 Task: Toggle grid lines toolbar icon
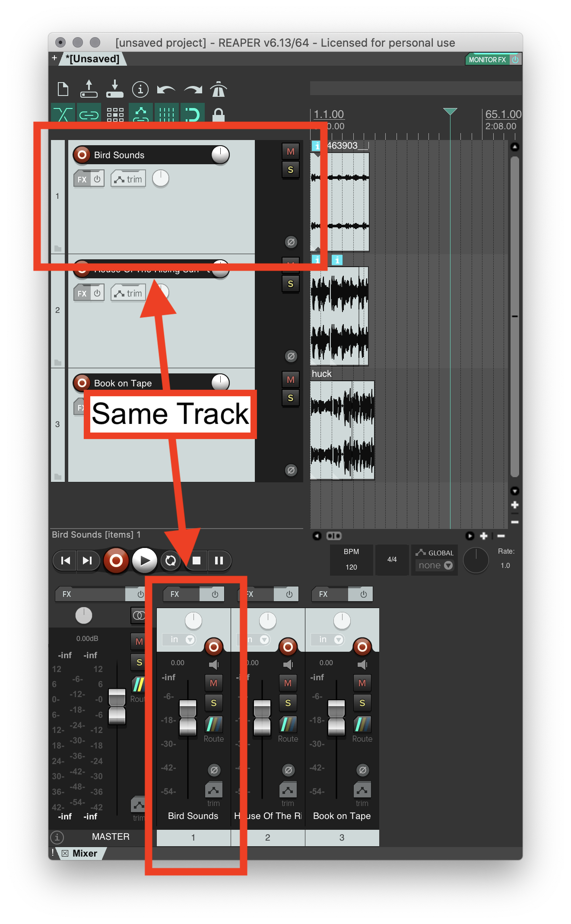167,114
